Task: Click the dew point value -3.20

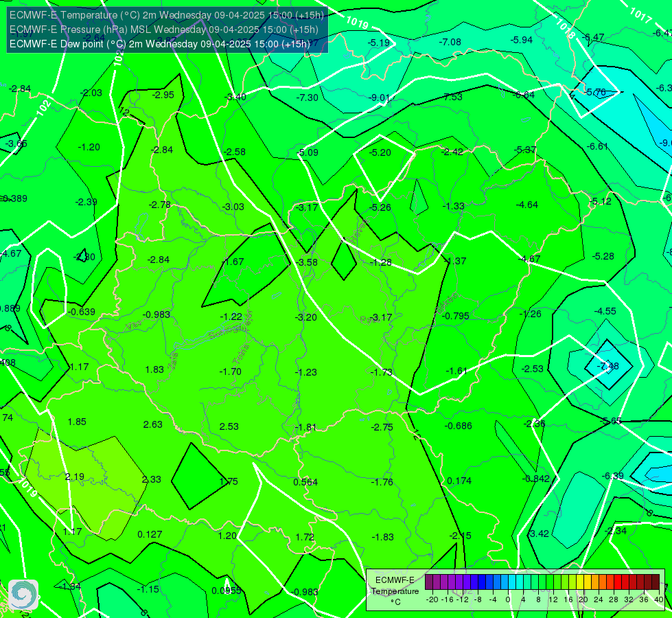Action: 306,317
